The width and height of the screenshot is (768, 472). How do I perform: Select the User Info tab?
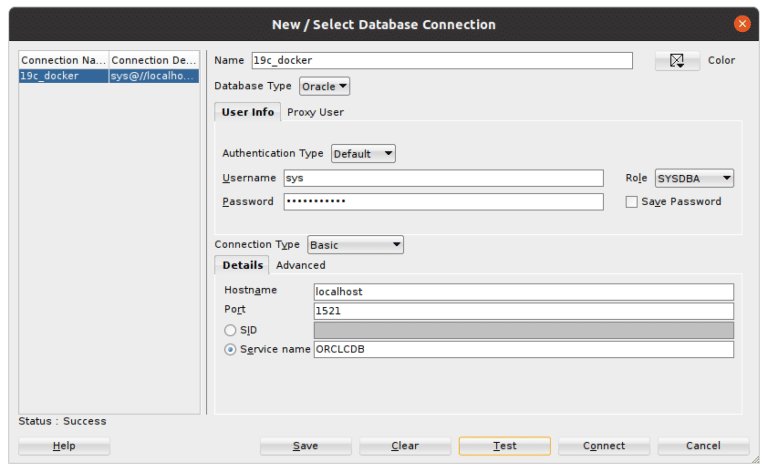[x=247, y=112]
